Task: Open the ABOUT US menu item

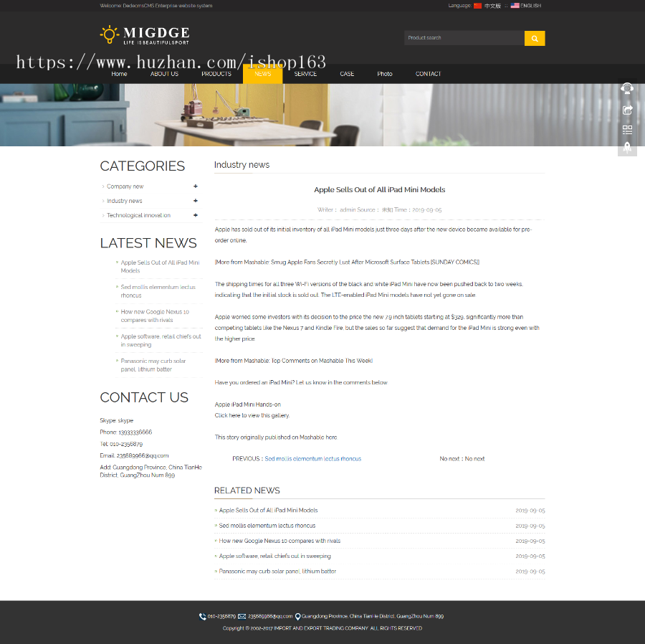Action: tap(165, 74)
